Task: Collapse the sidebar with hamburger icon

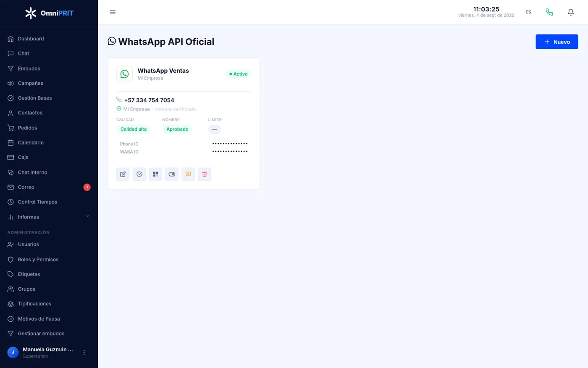Action: coord(113,12)
